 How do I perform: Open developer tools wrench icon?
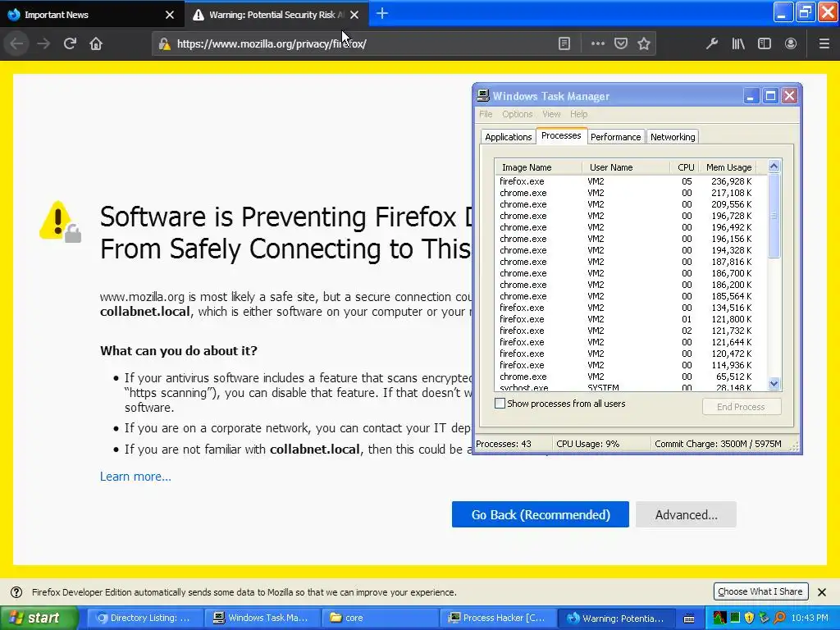point(712,43)
